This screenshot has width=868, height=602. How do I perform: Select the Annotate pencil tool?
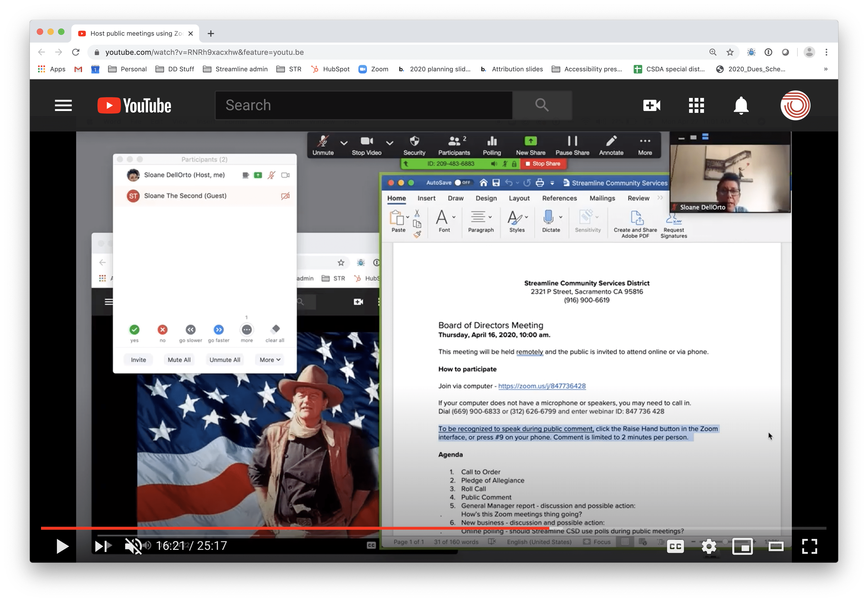611,141
